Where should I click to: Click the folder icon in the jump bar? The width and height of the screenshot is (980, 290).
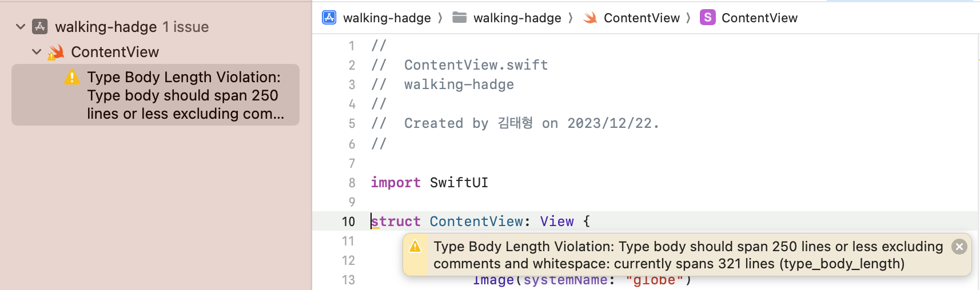tap(460, 18)
